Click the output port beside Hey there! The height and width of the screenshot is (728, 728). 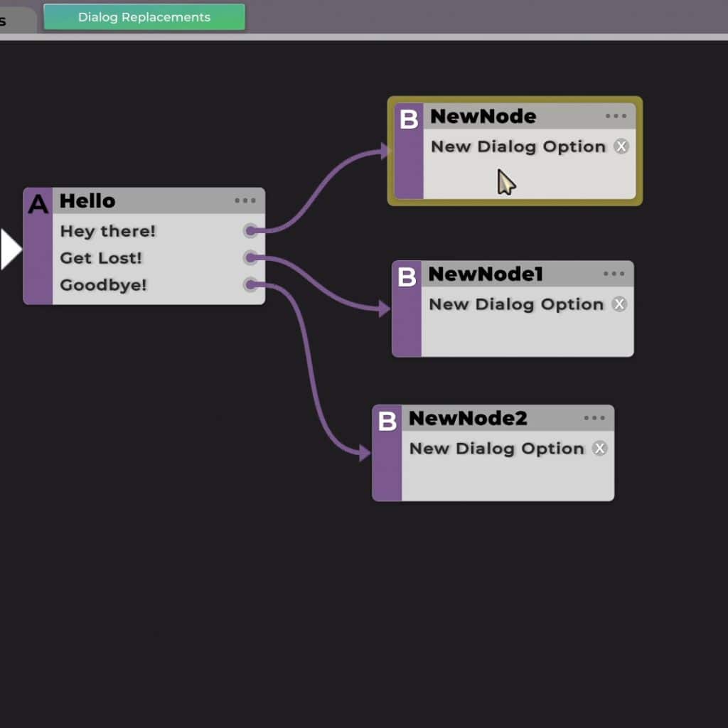click(x=250, y=230)
